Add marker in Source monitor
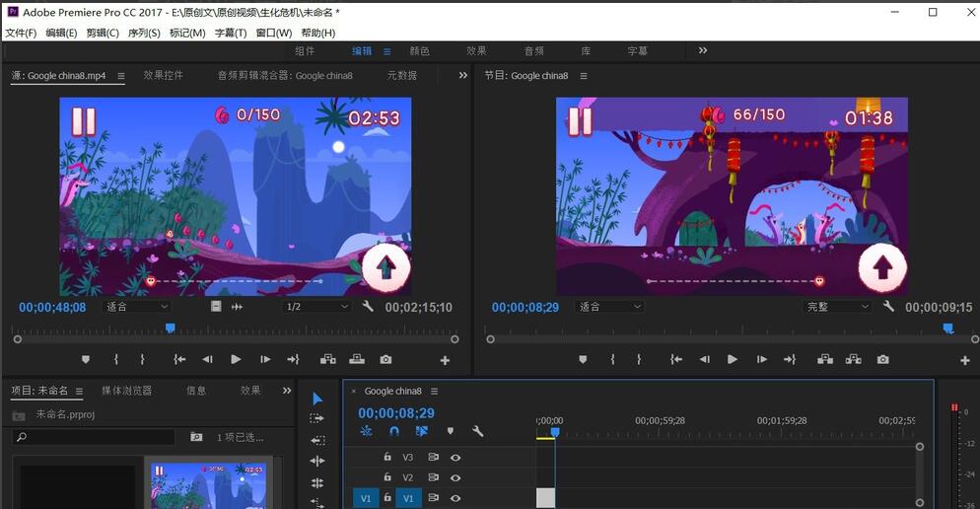 coord(86,359)
